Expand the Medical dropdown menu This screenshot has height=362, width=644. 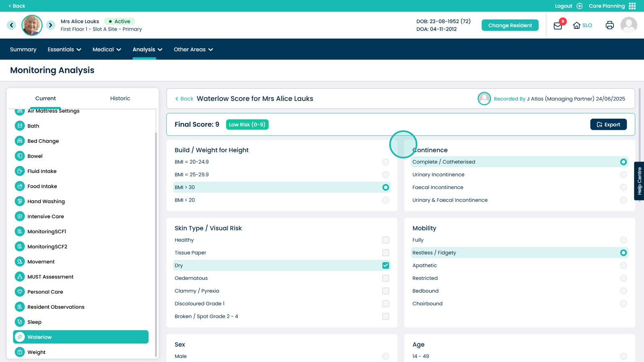(107, 49)
